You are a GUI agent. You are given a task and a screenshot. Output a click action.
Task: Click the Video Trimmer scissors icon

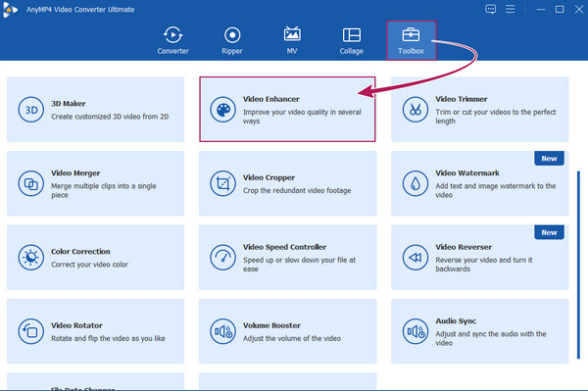coord(416,110)
